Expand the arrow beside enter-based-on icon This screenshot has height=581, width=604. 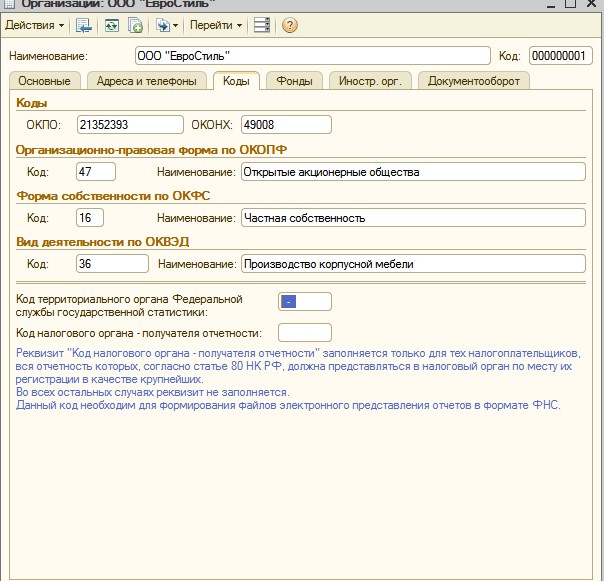[176, 26]
